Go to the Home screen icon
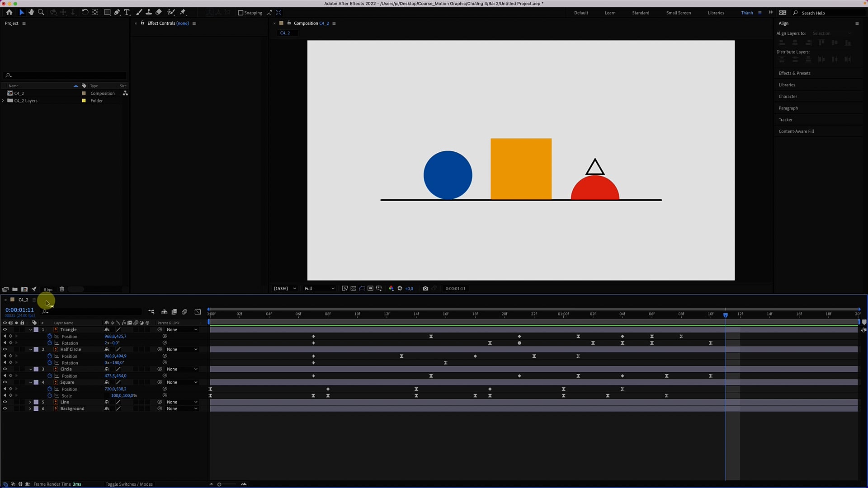Screen dimensions: 868x488 (9, 12)
